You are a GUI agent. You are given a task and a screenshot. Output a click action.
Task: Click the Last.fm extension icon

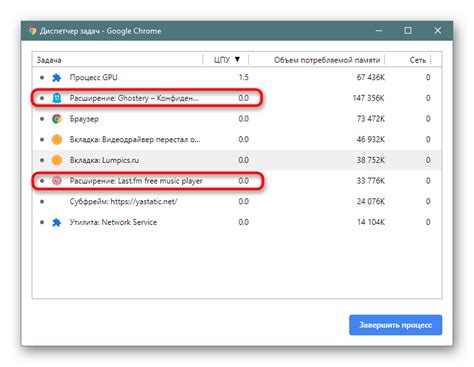coord(57,181)
